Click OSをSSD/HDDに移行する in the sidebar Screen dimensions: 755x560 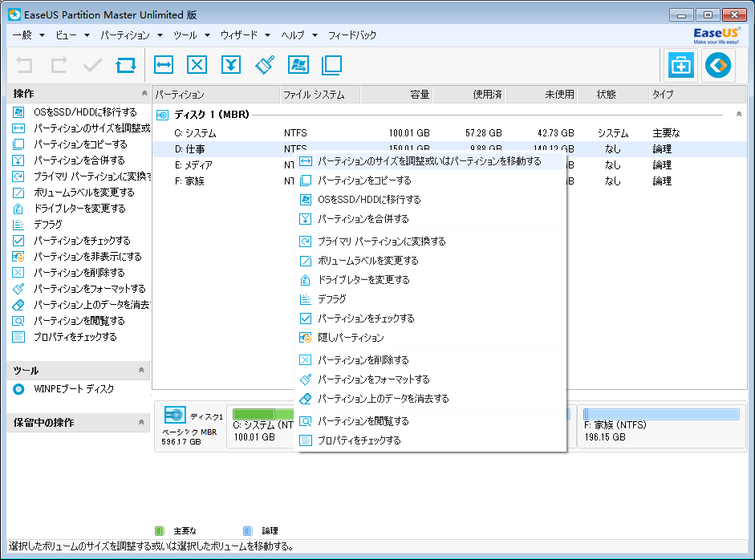(x=85, y=112)
